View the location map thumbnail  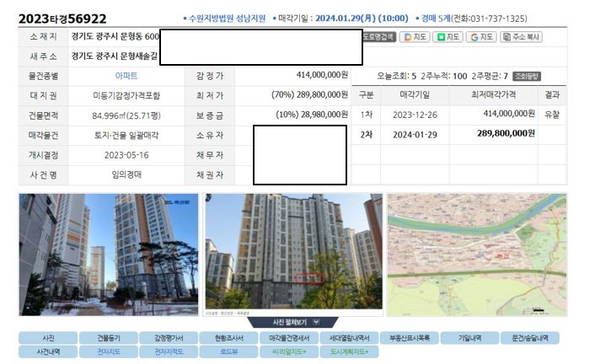coord(477,254)
